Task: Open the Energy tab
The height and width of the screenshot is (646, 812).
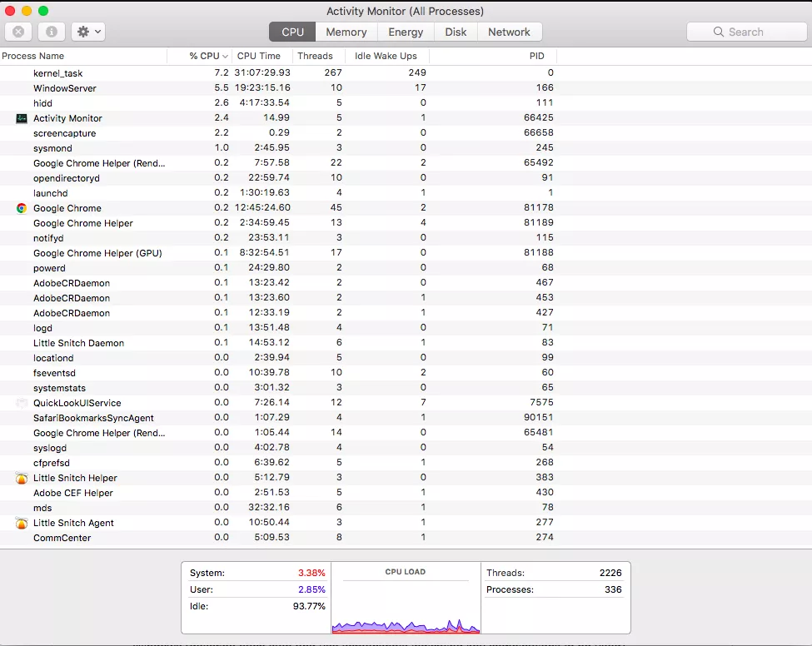Action: (x=406, y=32)
